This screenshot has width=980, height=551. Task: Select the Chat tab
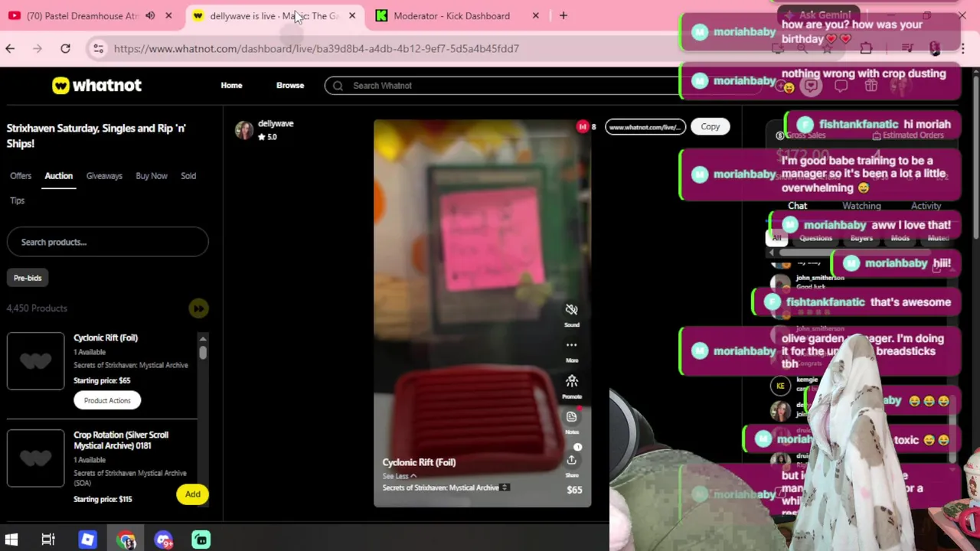click(797, 206)
